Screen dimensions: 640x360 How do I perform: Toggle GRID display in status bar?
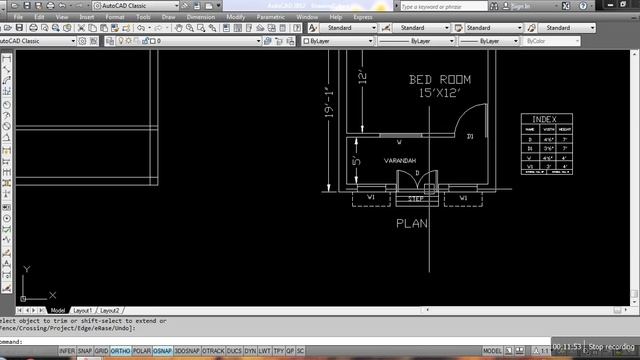click(x=101, y=351)
